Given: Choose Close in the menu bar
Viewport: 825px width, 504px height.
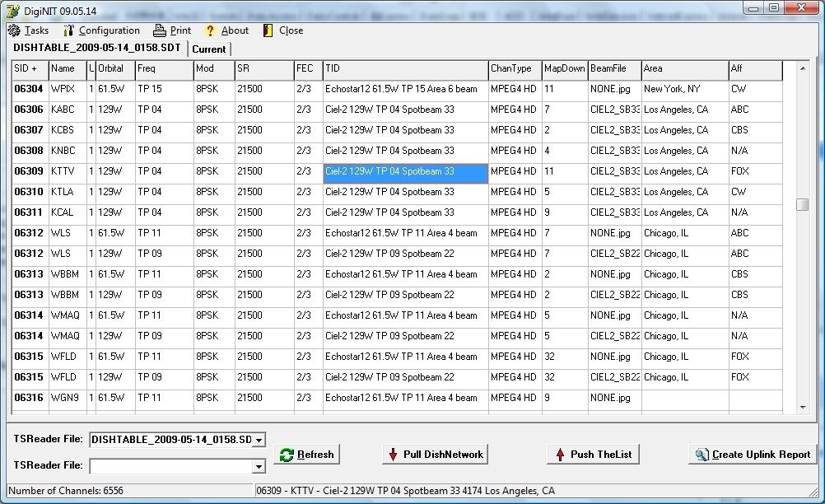Looking at the screenshot, I should point(291,30).
